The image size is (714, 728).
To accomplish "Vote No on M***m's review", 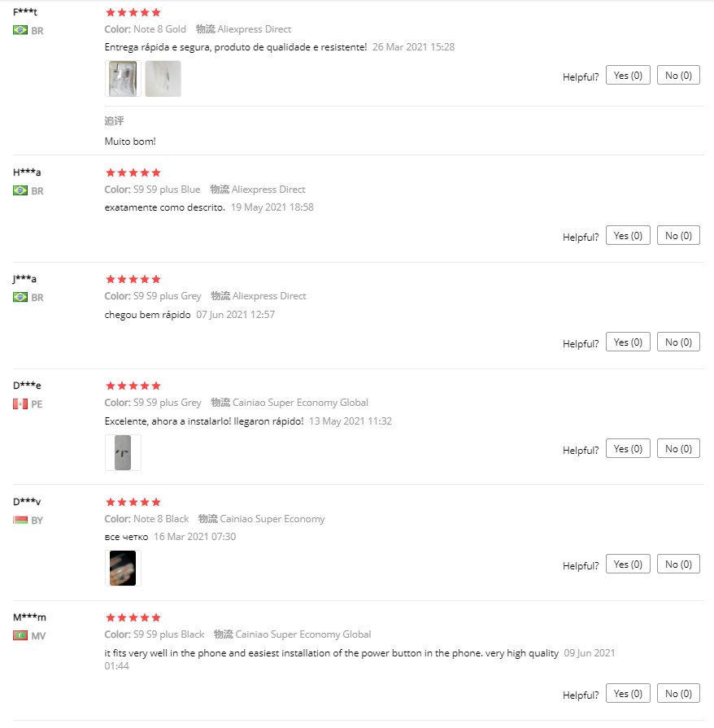I will tap(678, 693).
